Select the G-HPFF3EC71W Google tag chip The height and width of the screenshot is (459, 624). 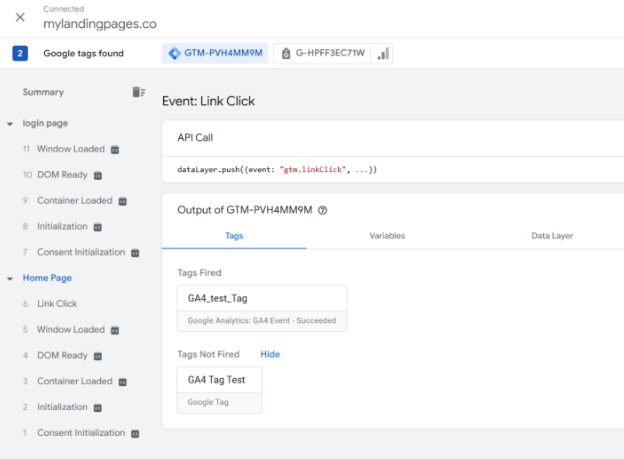324,53
